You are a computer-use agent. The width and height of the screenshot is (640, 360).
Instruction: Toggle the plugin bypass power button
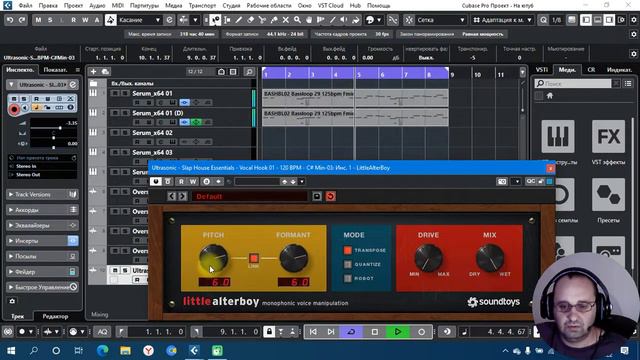click(x=156, y=181)
